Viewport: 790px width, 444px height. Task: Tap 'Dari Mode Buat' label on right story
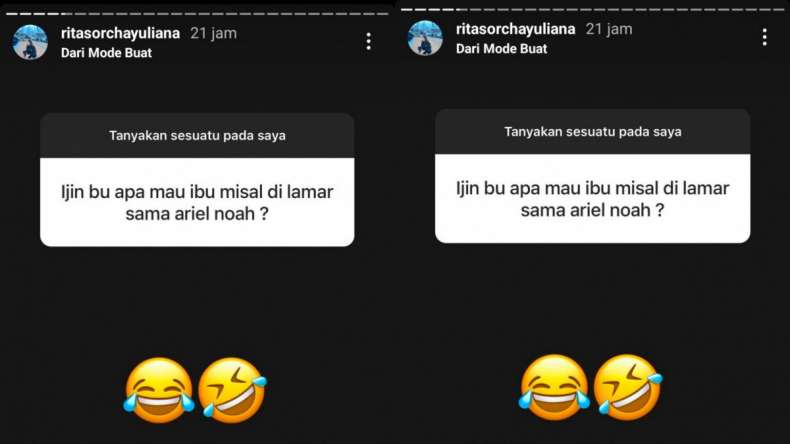pyautogui.click(x=501, y=49)
